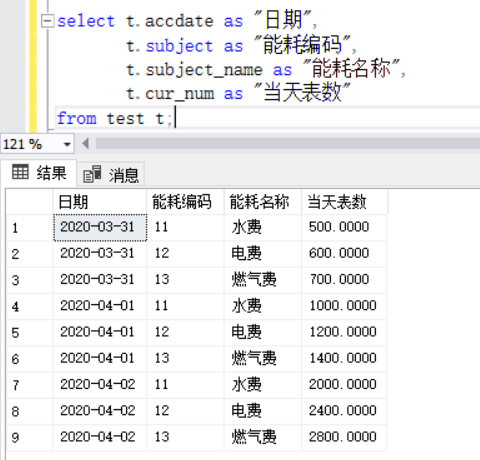This screenshot has height=460, width=480.
Task: Select row 9 by its row number
Action: 30,437
